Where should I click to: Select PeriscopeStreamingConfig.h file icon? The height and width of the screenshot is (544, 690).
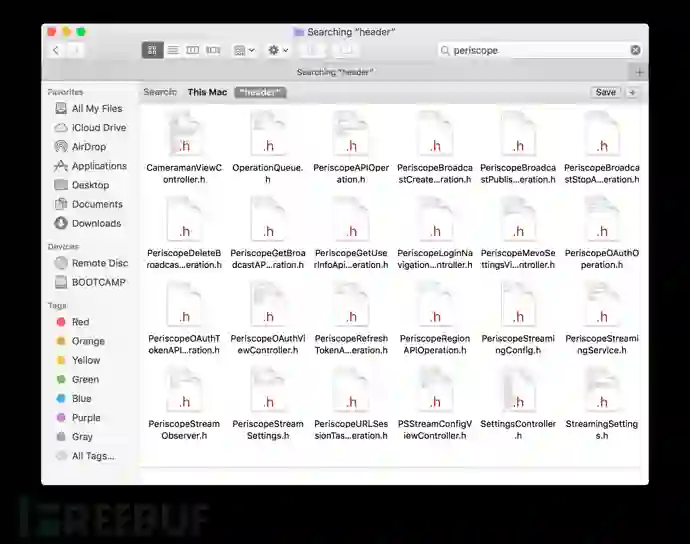518,305
